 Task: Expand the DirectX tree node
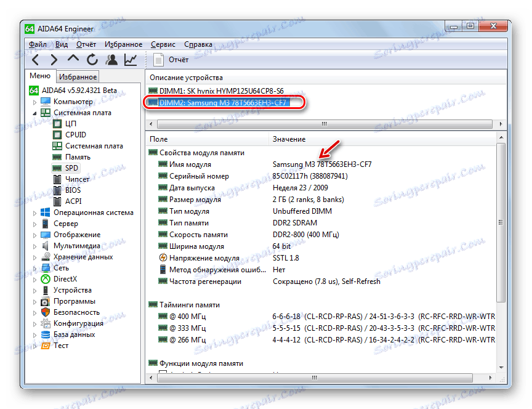pos(34,280)
